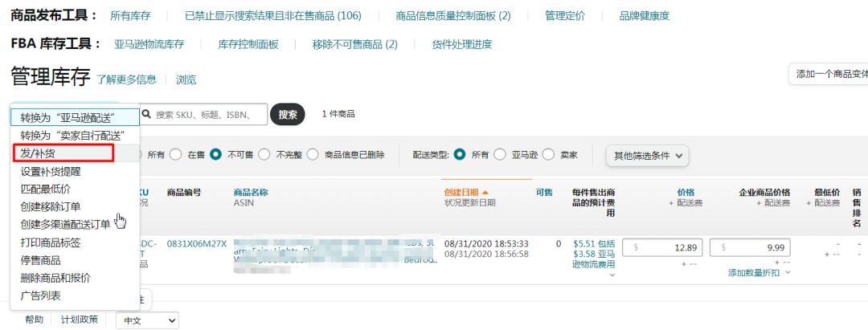Pick 打印商品标签 from the menu

point(51,242)
